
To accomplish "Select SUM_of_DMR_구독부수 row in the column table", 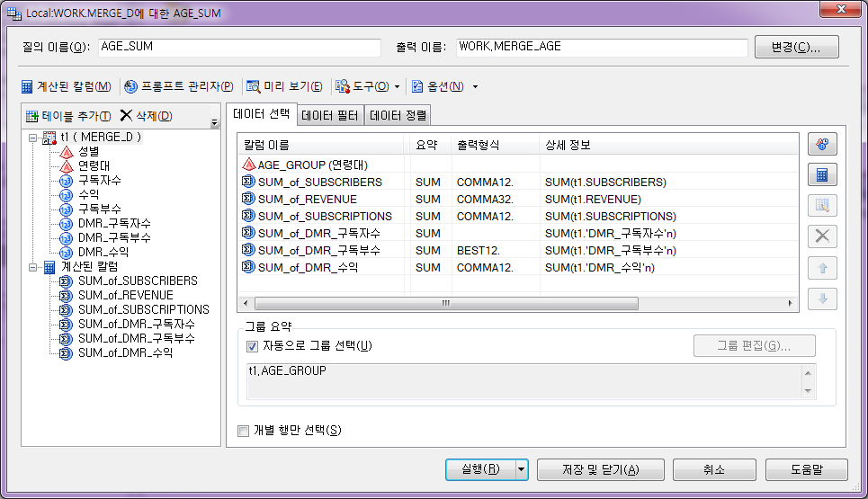I will coord(518,251).
